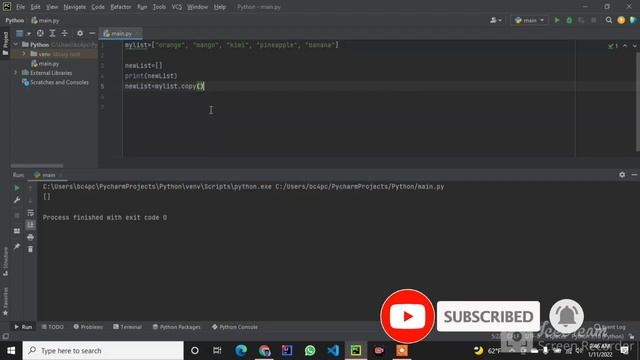
Task: Open the user account dropdown icon
Action: coord(496,20)
